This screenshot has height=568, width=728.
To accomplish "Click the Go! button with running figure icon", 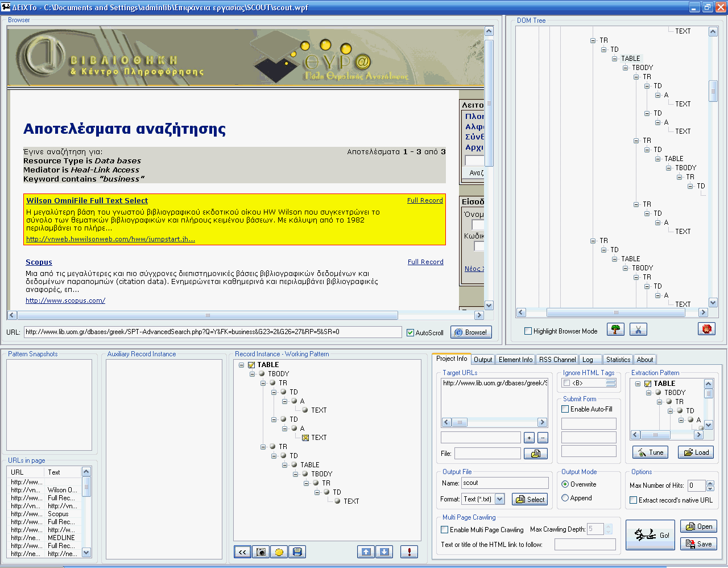I will [x=650, y=535].
